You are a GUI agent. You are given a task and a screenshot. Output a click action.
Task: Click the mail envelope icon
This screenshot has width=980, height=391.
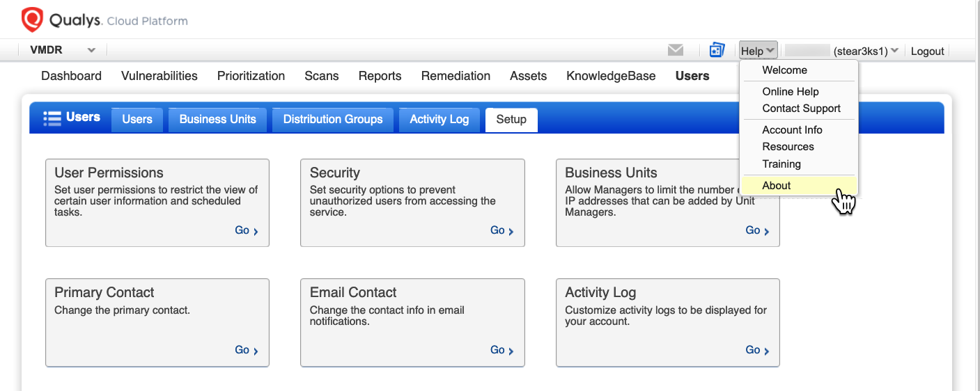click(x=675, y=50)
